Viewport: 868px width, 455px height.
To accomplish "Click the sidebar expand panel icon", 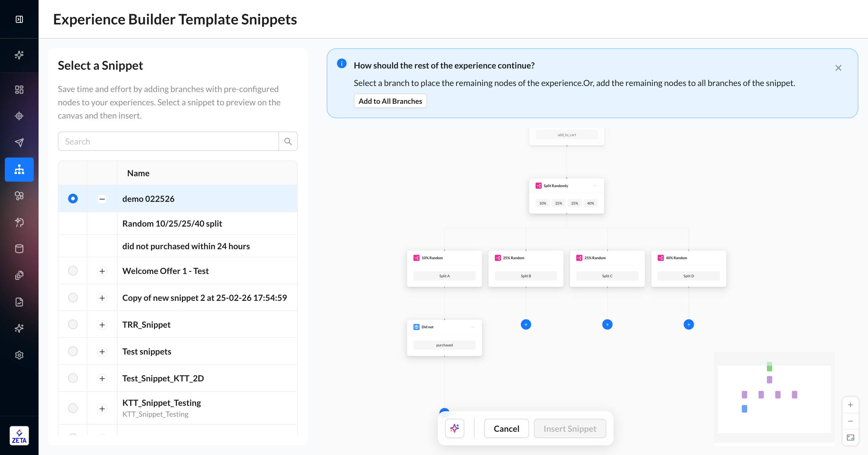I will [x=19, y=19].
